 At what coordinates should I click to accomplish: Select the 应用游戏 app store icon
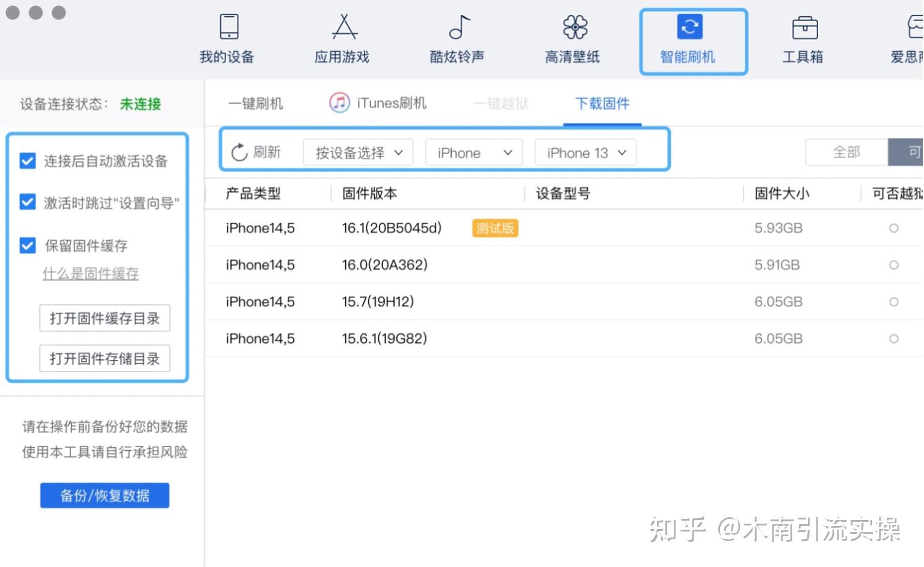(341, 39)
